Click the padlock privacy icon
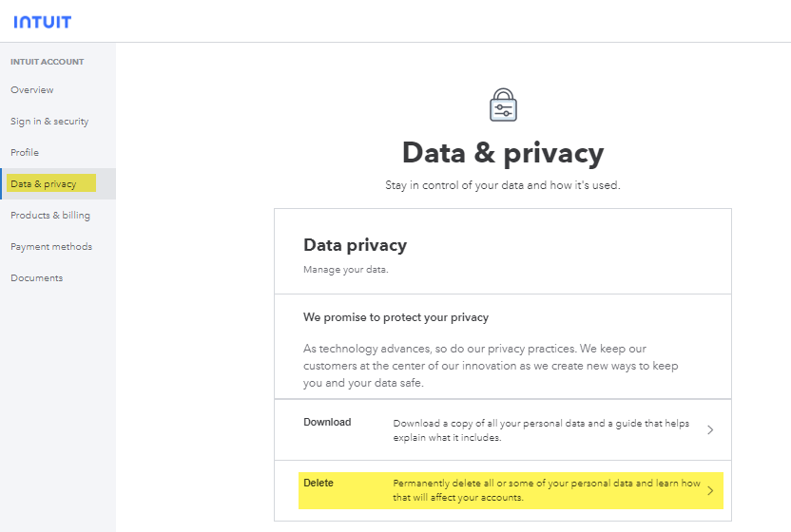 (503, 105)
